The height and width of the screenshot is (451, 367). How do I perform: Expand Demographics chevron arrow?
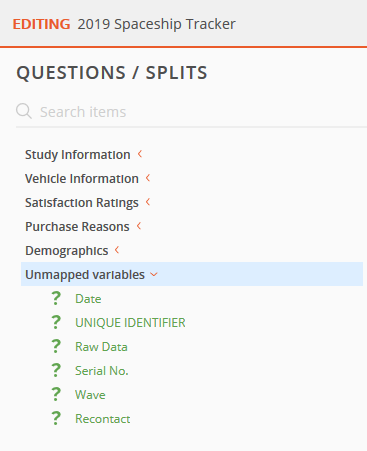(117, 250)
